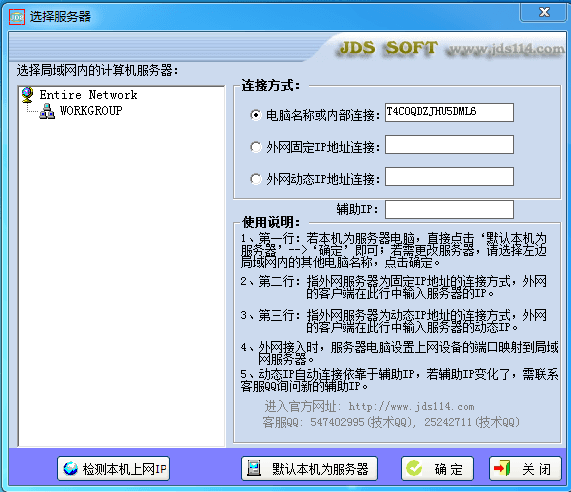Screen dimensions: 571x492
Task: Click the fixed external IP address field
Action: [449, 145]
